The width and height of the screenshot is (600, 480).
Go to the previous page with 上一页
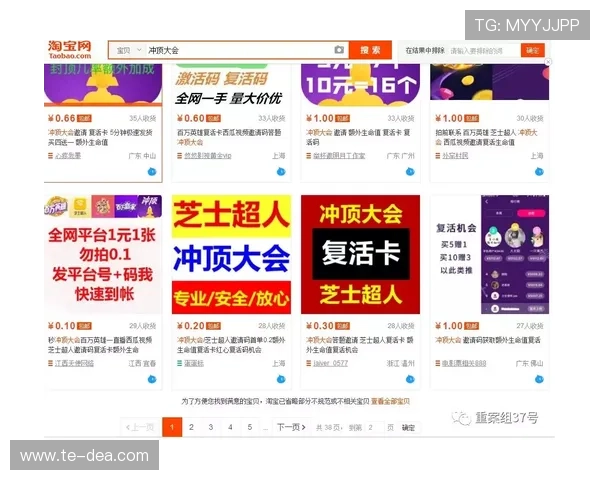(140, 427)
